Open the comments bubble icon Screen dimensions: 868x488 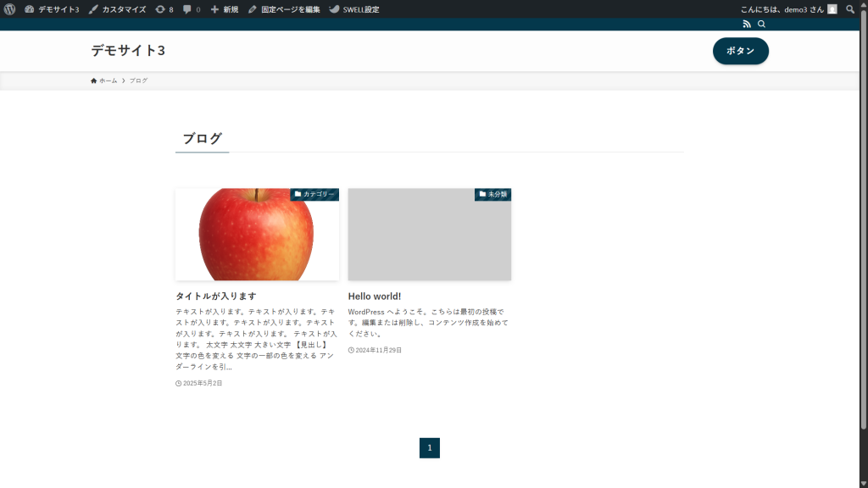point(192,9)
